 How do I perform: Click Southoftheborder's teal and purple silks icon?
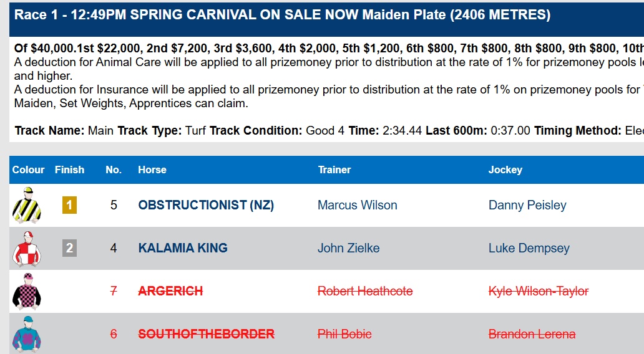tap(27, 333)
